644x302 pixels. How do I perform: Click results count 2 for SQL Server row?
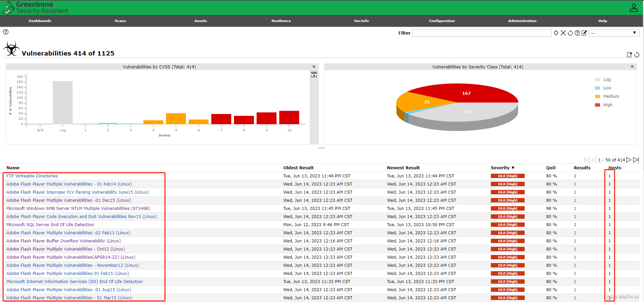(x=575, y=225)
